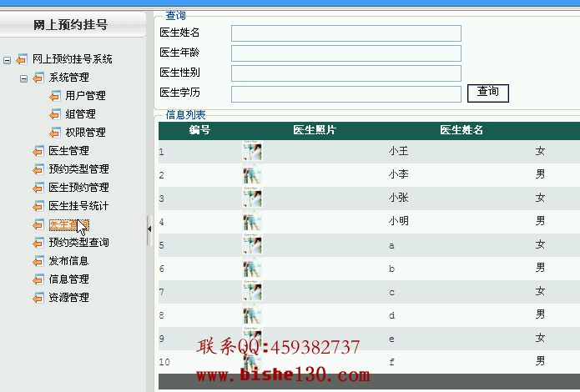Image resolution: width=580 pixels, height=392 pixels.
Task: Select 预约类型查询 in the sidebar
Action: click(x=78, y=243)
